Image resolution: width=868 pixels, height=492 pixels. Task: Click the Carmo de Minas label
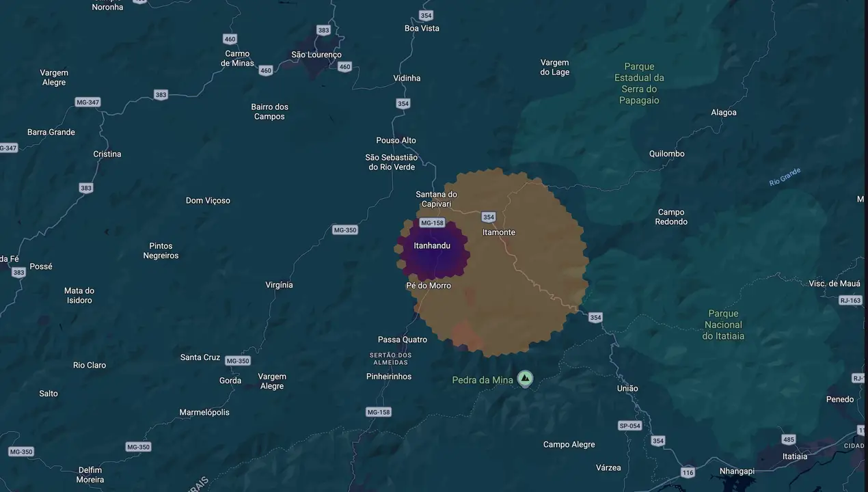[237, 58]
